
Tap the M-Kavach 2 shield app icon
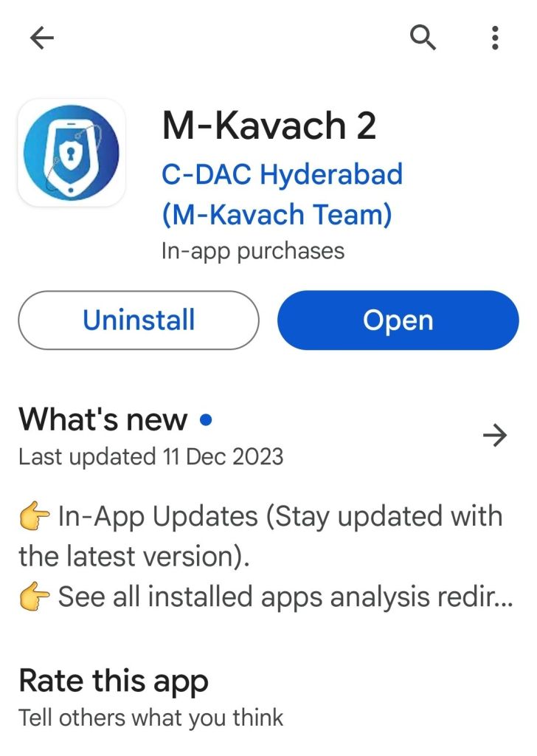click(72, 153)
